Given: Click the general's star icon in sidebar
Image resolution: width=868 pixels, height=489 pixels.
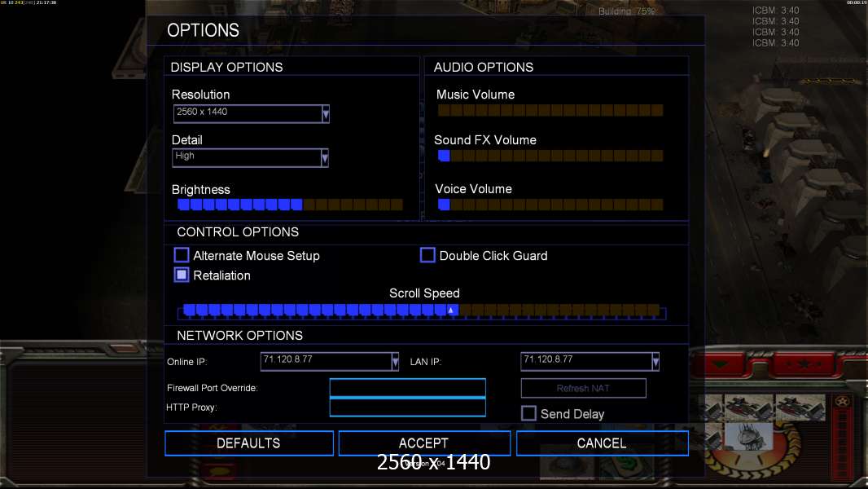Looking at the screenshot, I should pos(842,402).
